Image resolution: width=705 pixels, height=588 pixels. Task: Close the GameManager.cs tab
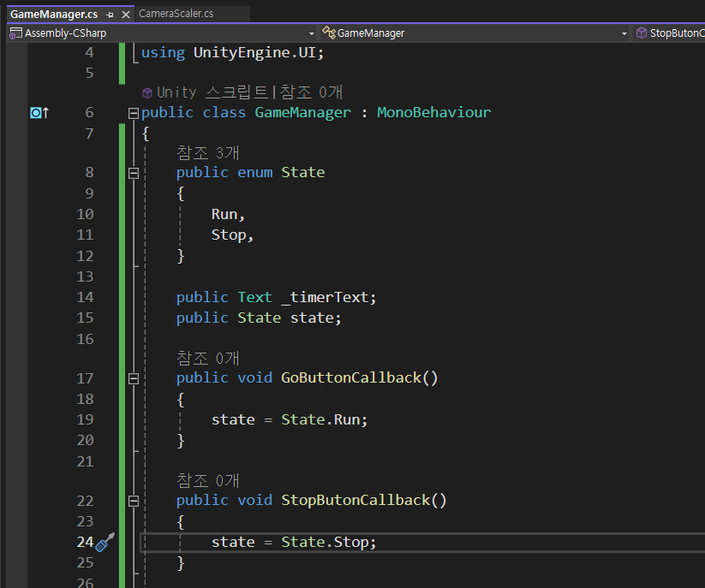coord(126,15)
